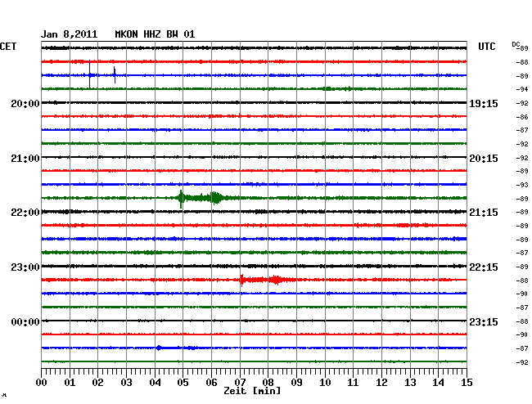Click minute tick label 11

click(x=354, y=383)
